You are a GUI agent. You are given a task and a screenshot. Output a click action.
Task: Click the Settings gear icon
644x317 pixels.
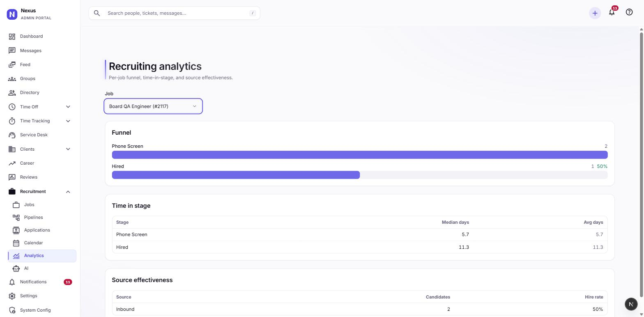point(12,296)
